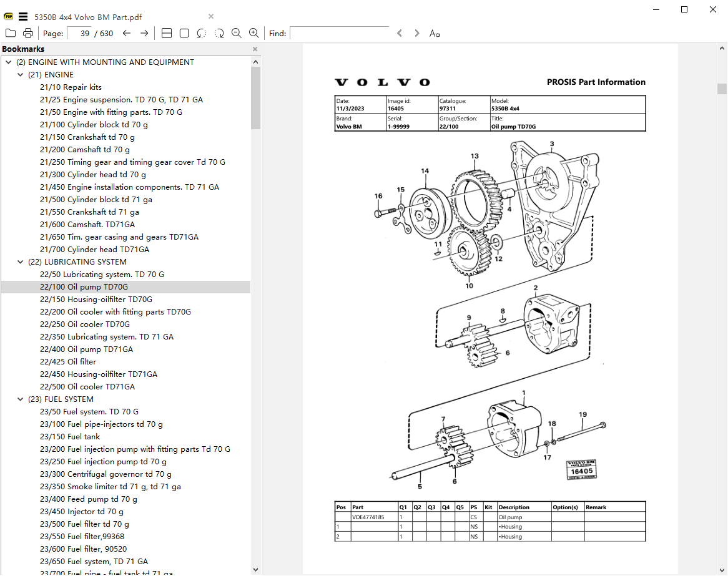Click the Open File folder icon

11,33
